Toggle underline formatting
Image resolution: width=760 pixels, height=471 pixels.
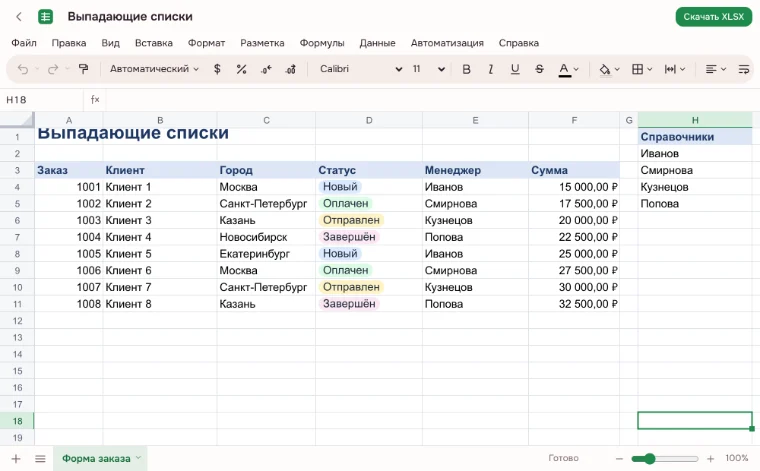coord(515,69)
